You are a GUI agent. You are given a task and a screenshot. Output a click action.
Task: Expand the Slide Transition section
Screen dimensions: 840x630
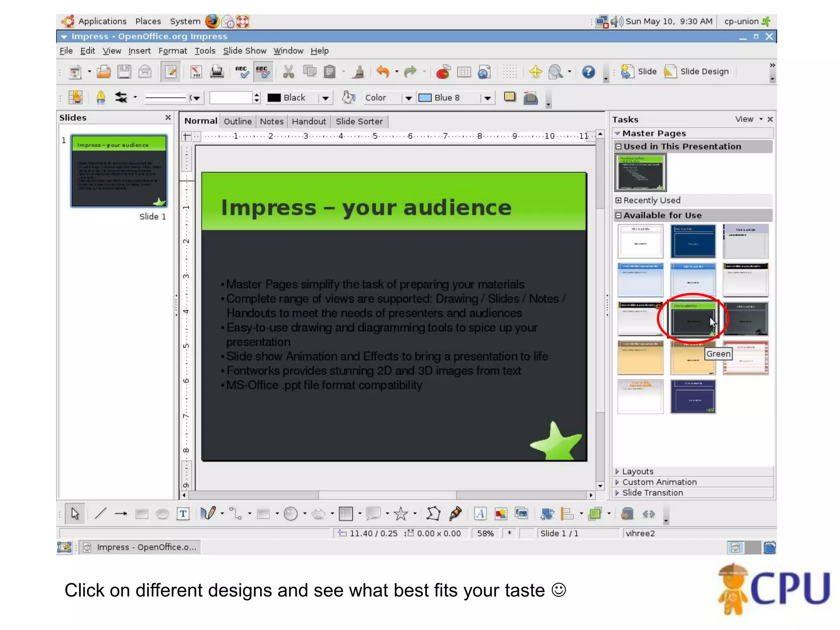tap(617, 493)
